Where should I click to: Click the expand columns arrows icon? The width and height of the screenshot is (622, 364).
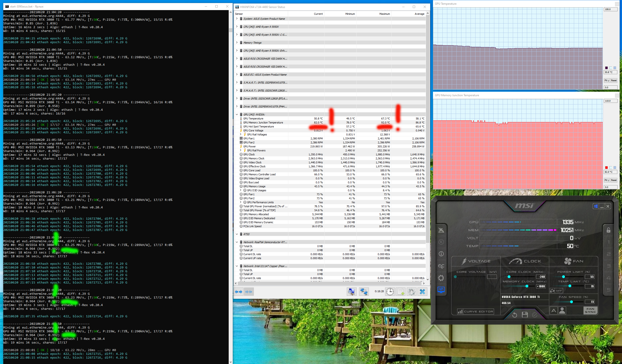[x=238, y=291]
